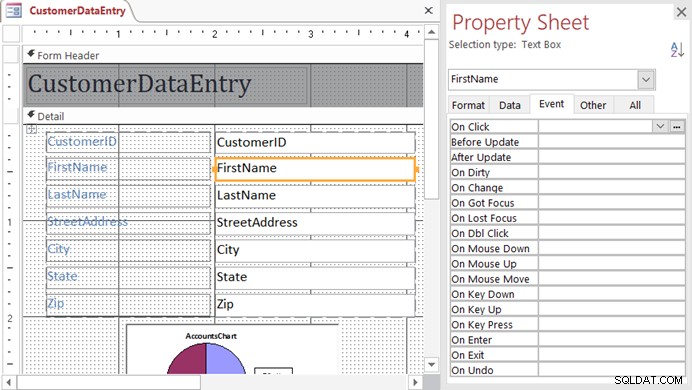
Task: Click the Before Update property field
Action: point(612,142)
